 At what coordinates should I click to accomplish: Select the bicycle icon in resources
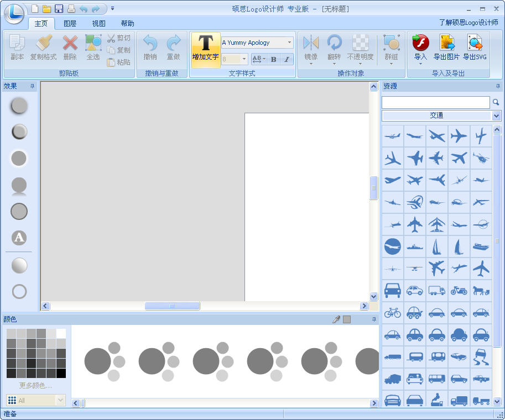tap(392, 313)
